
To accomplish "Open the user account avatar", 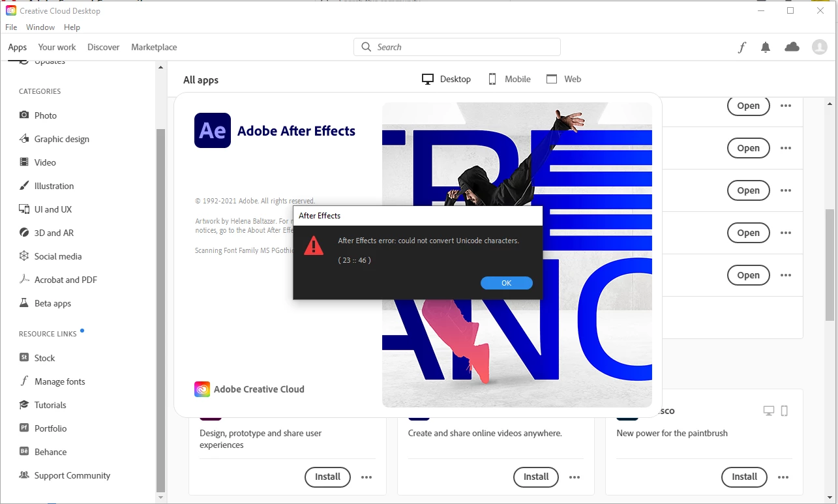I will (819, 47).
